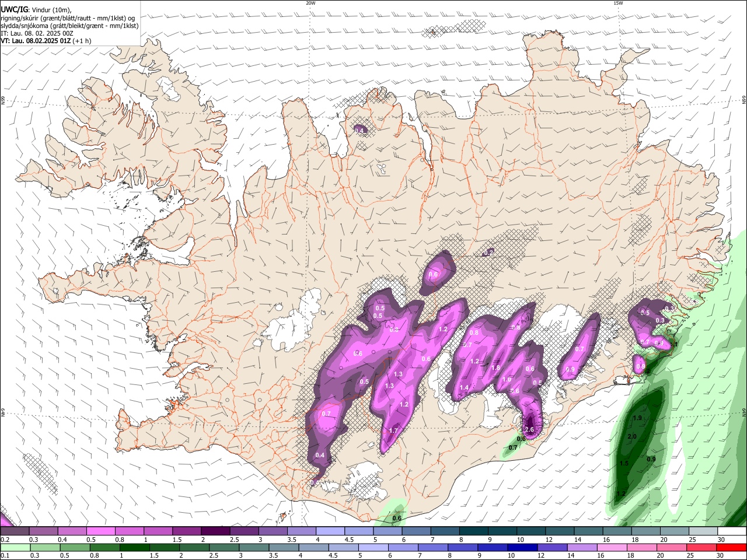Select the 'slydda/snjókoma' legend description line

[x=69, y=26]
